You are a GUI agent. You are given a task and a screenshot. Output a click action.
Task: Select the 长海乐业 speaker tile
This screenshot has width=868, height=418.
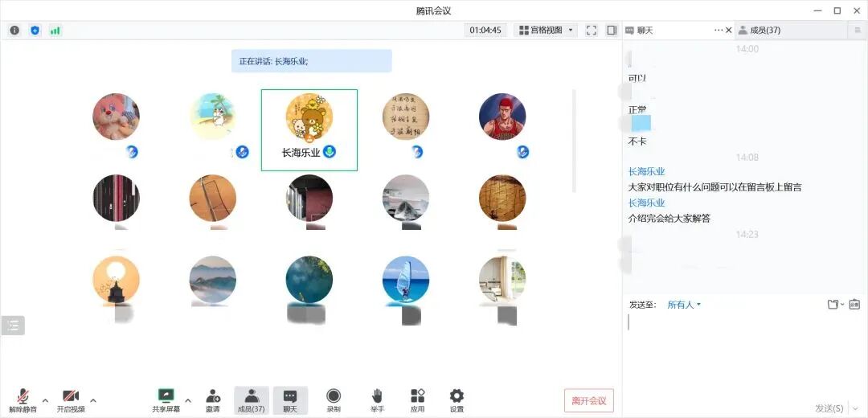(309, 130)
